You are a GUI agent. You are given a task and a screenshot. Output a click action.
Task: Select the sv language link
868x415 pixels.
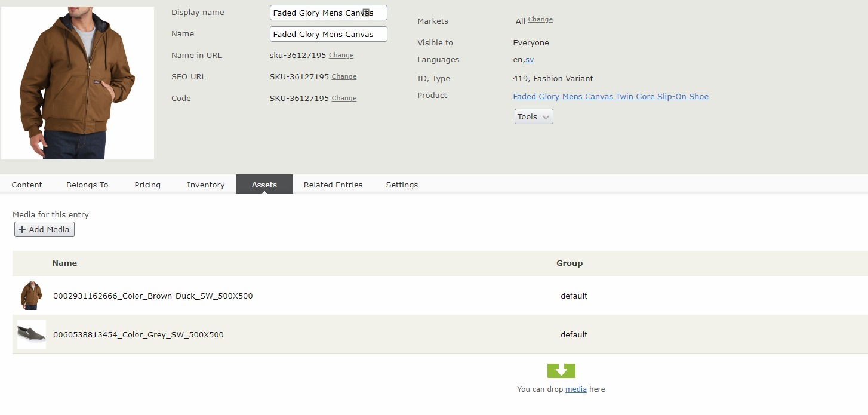pos(530,60)
